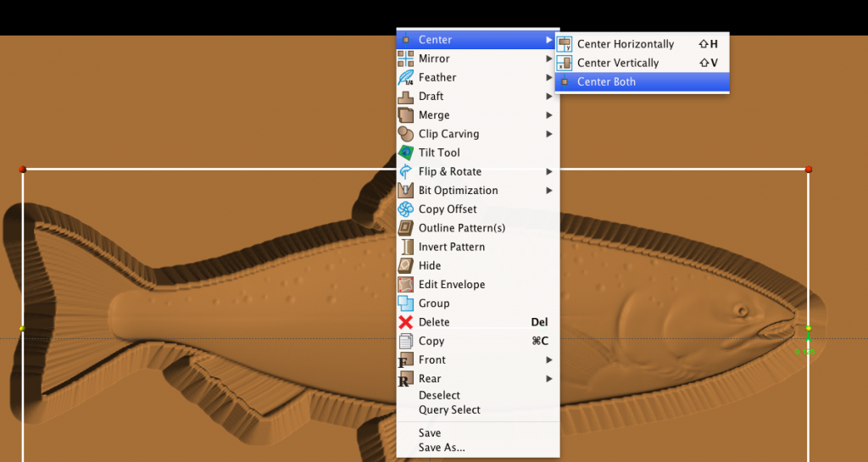Expand the Flip & Rotate submenu arrow

[x=548, y=171]
